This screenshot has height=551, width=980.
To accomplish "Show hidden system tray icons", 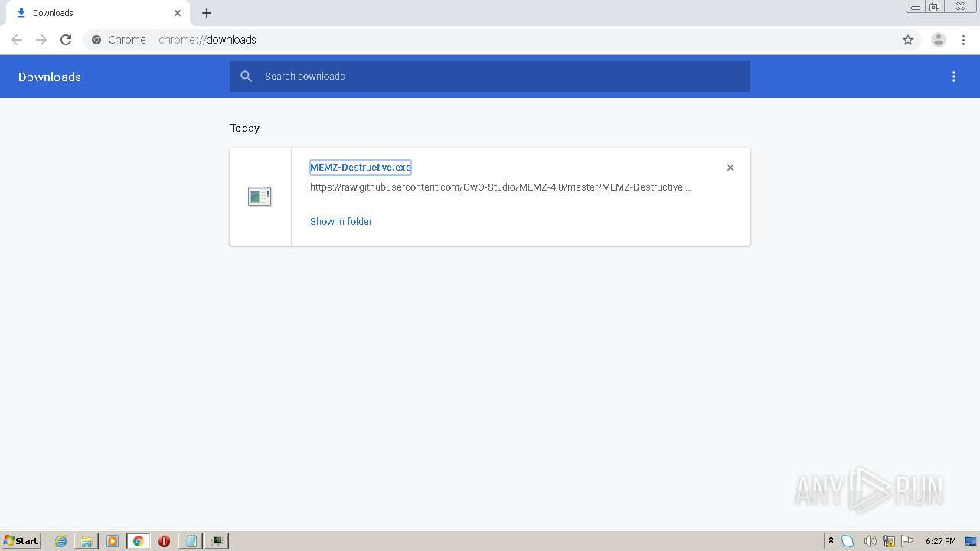I will [831, 541].
